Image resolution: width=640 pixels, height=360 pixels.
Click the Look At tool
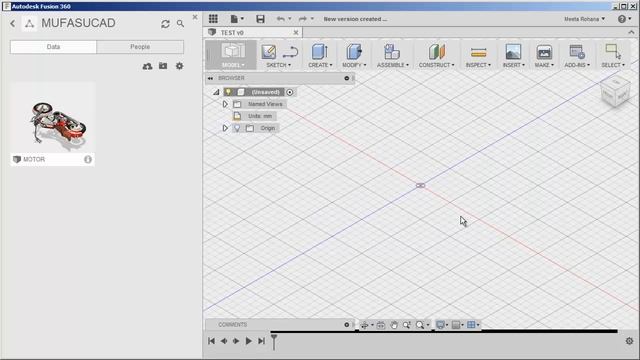point(380,325)
